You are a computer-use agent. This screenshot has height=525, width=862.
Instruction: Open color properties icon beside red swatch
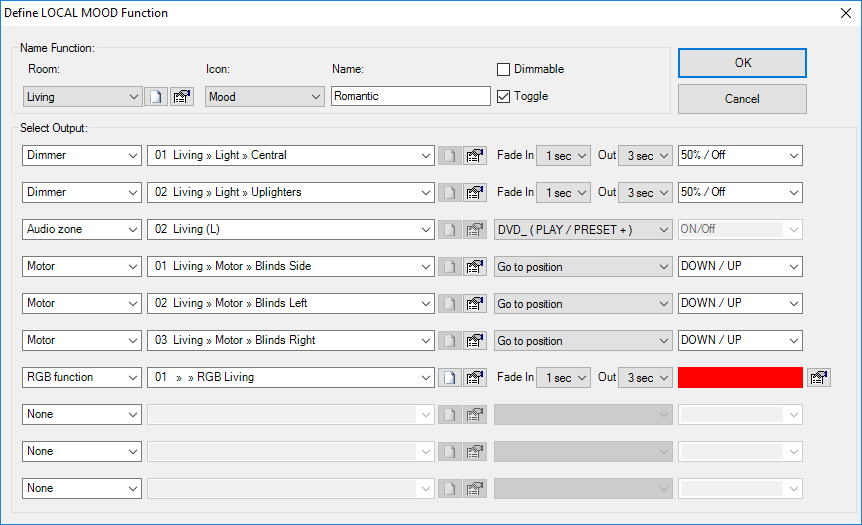tap(819, 378)
